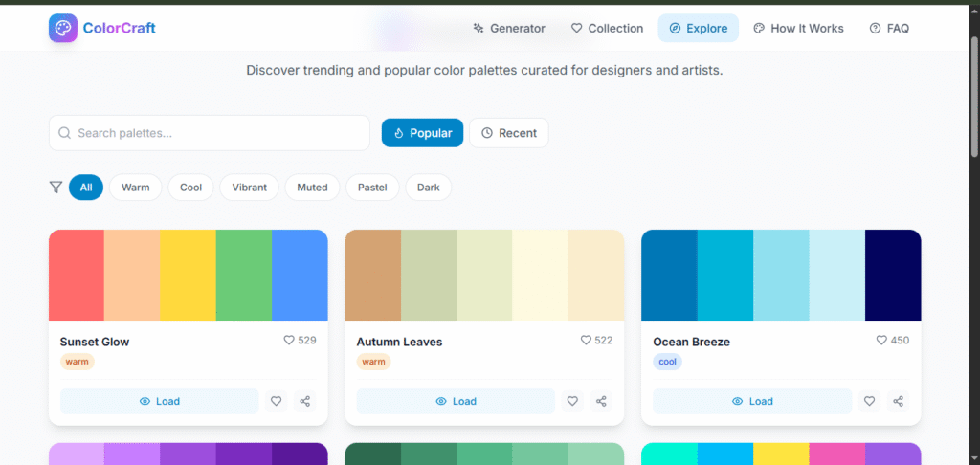Filter palettes by Dark category
The width and height of the screenshot is (980, 465).
[428, 188]
